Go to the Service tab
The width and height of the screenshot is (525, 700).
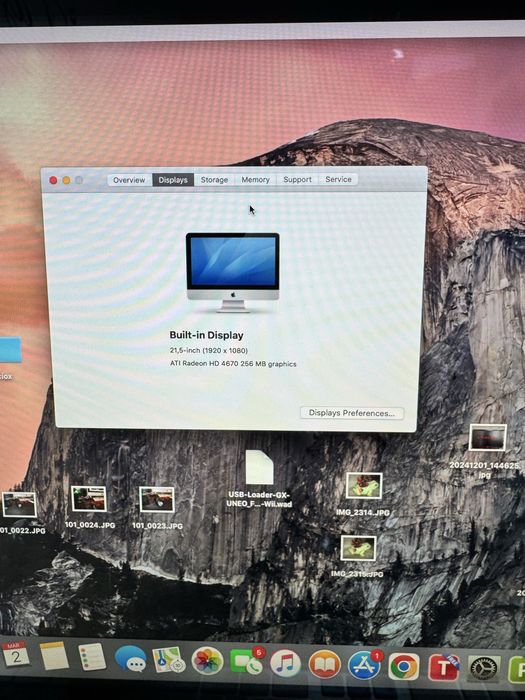(338, 179)
